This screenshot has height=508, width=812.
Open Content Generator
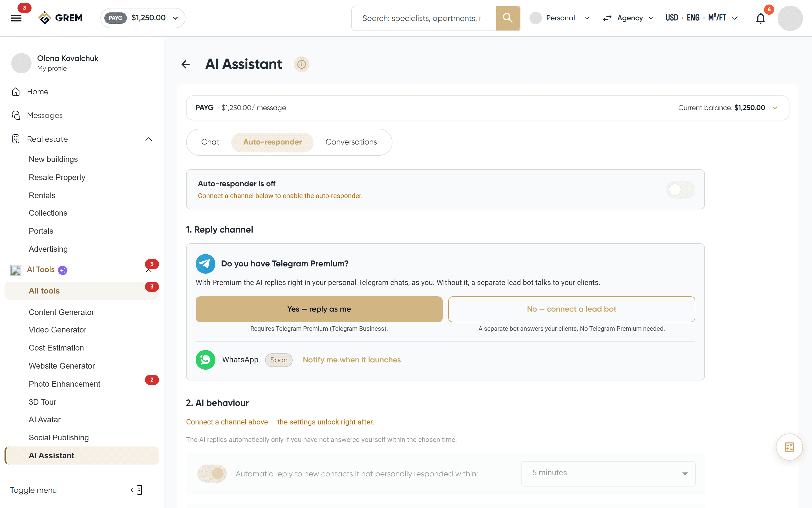pos(61,312)
